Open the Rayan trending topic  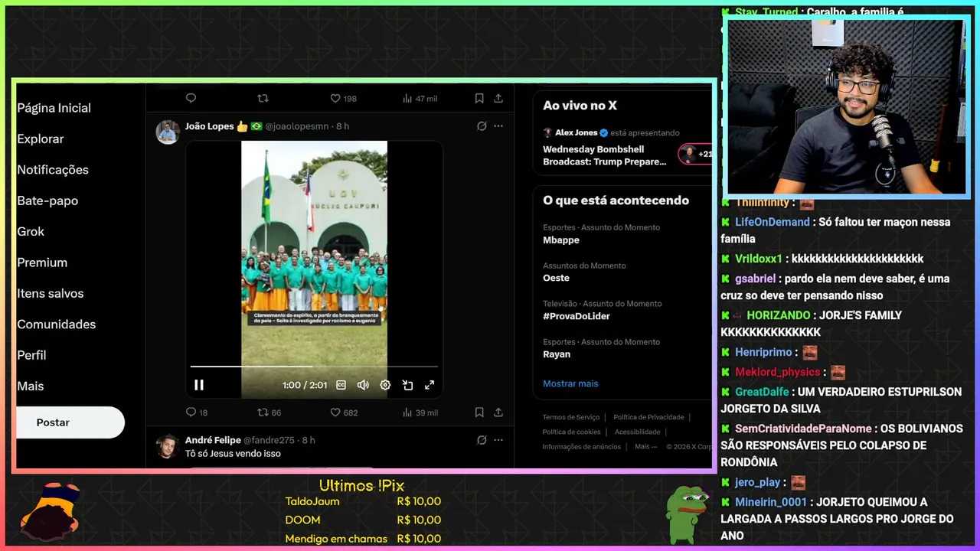557,354
